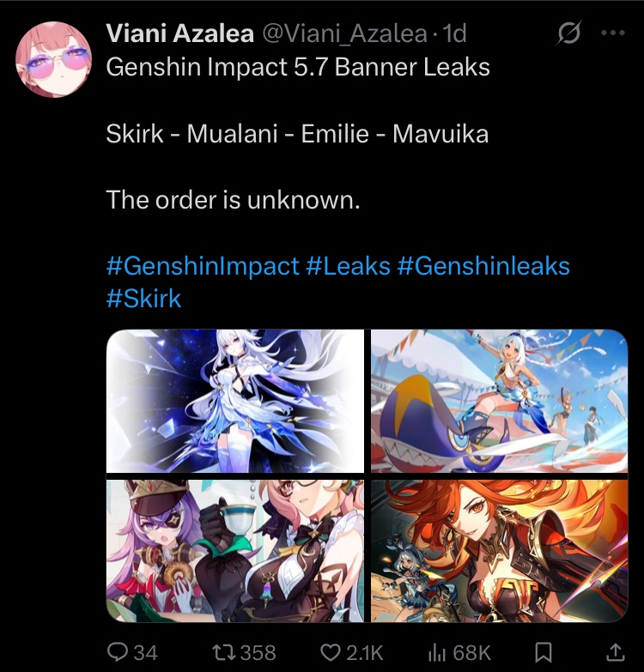View analytics bar chart icon
The width and height of the screenshot is (644, 672).
[436, 652]
